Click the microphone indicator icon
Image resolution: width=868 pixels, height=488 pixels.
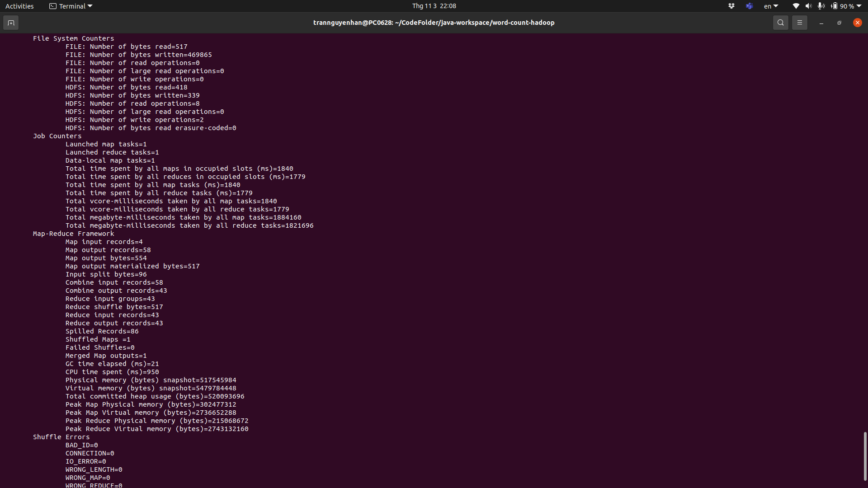click(821, 6)
